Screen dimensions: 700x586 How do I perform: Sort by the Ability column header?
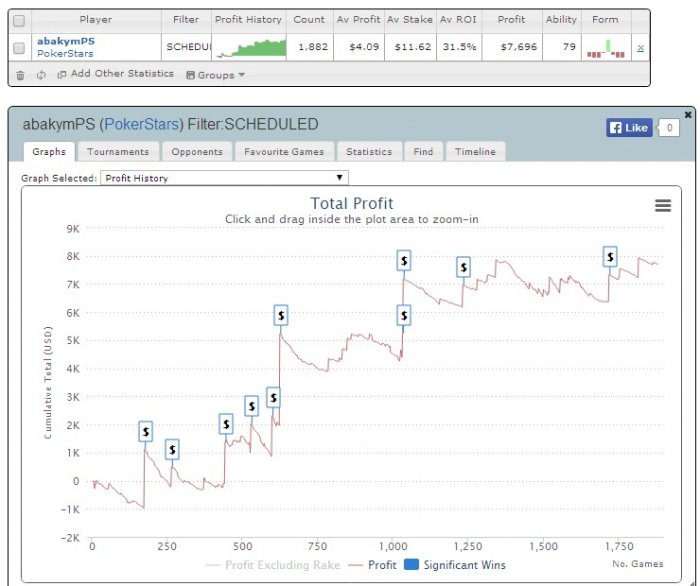(x=562, y=20)
